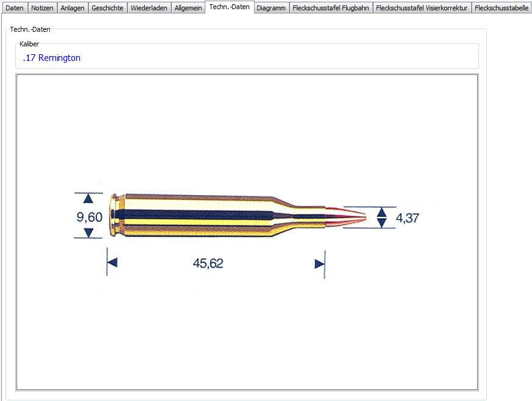Click the 45,62 case length value
The width and height of the screenshot is (532, 401).
[x=208, y=263]
